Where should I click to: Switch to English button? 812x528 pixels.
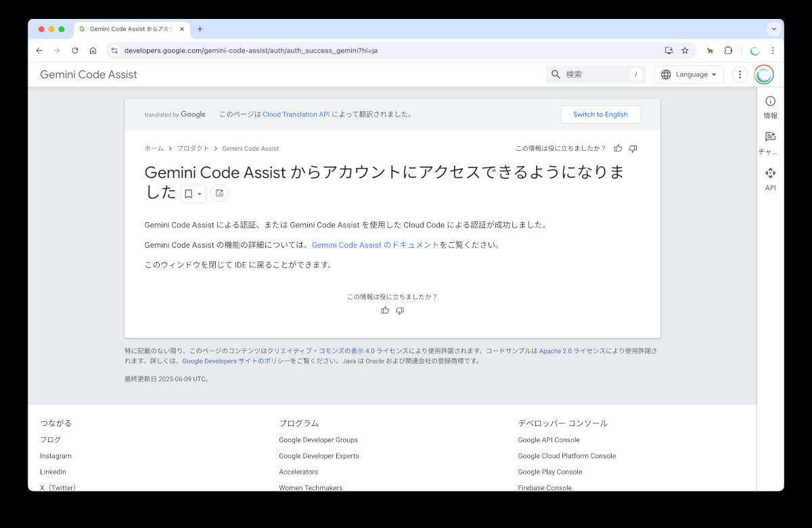600,114
